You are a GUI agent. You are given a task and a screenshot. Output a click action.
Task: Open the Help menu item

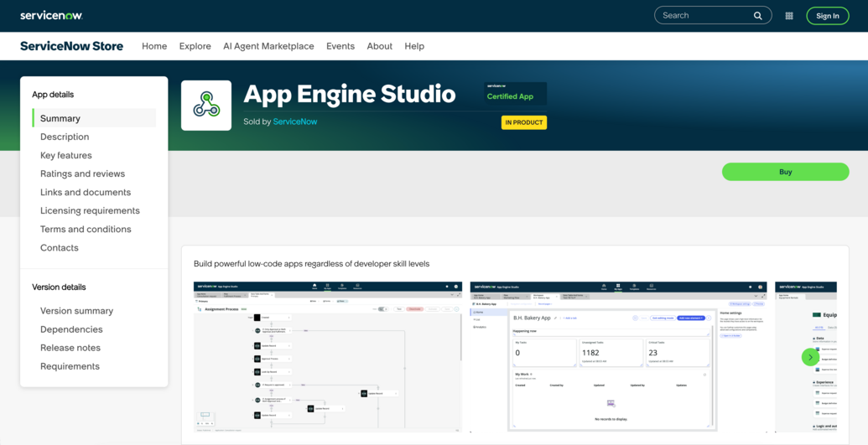(x=414, y=46)
